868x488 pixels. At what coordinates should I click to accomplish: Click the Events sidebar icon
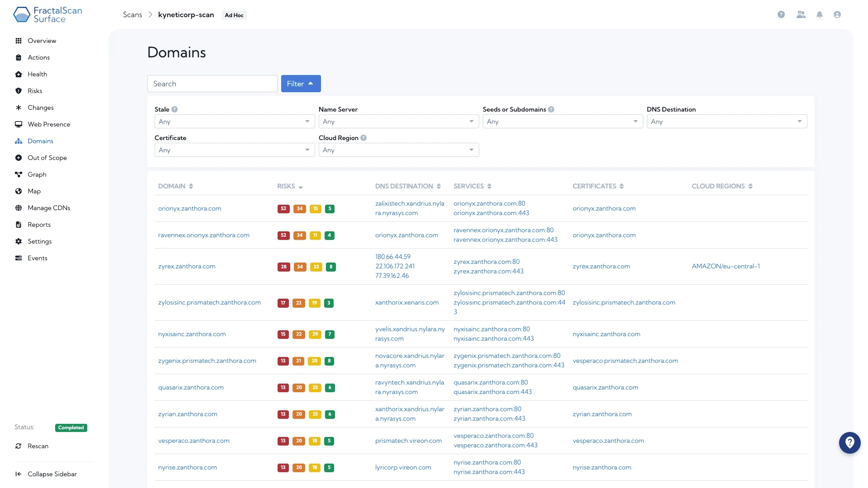pos(19,258)
